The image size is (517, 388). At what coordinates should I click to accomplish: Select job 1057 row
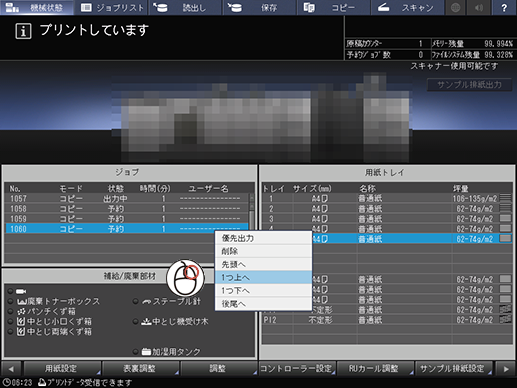[x=127, y=199]
